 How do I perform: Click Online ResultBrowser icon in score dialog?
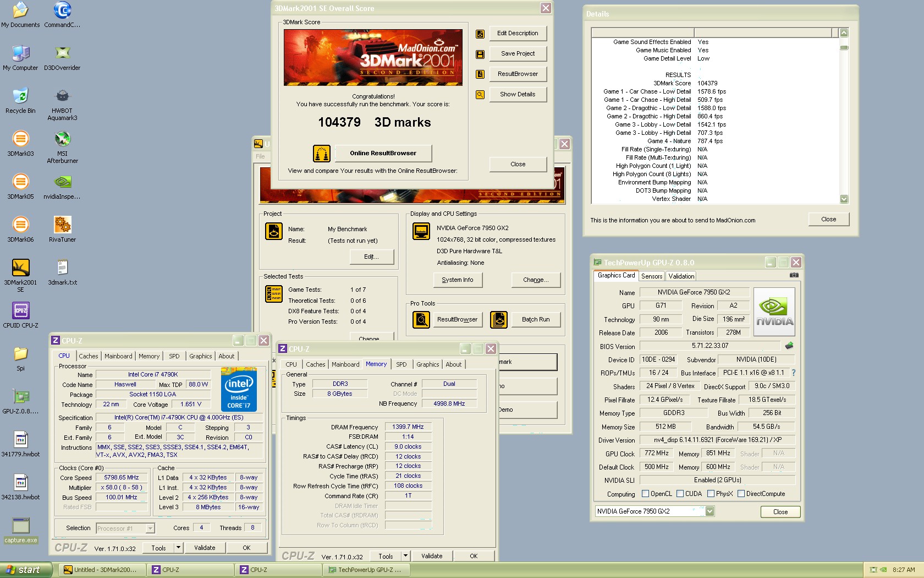322,154
